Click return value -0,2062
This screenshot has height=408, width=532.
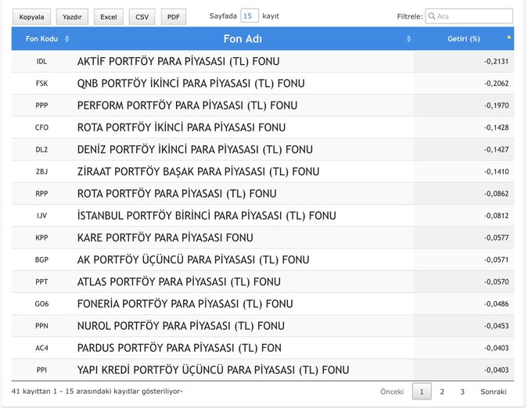(x=496, y=84)
